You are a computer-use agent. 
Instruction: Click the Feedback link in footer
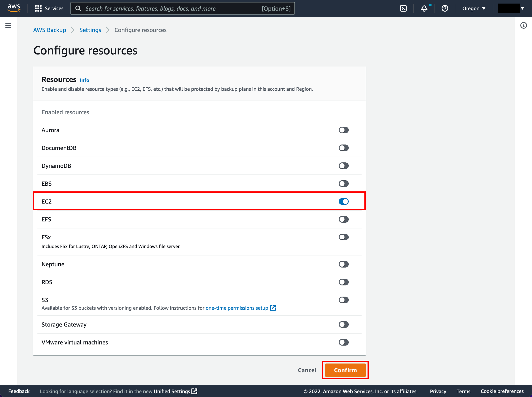(x=19, y=391)
